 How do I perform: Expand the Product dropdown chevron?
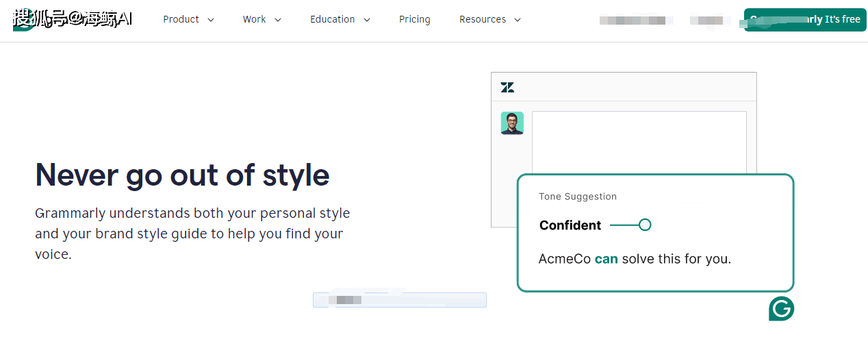[211, 20]
